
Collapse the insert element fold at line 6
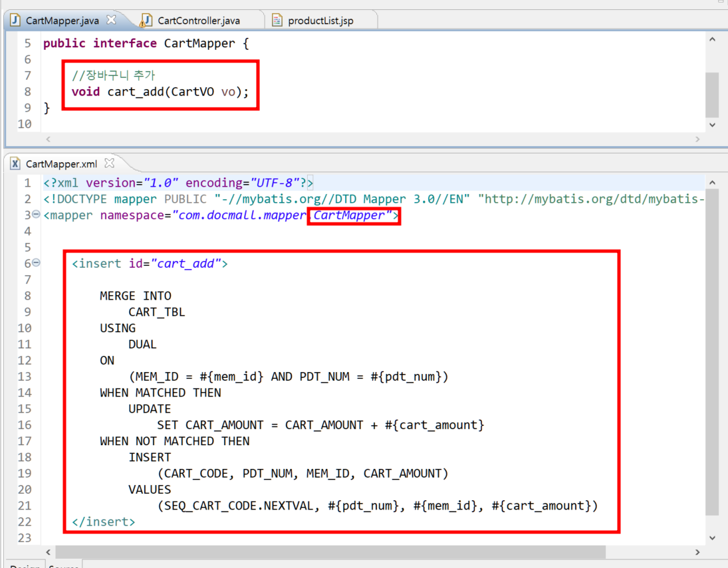(36, 262)
